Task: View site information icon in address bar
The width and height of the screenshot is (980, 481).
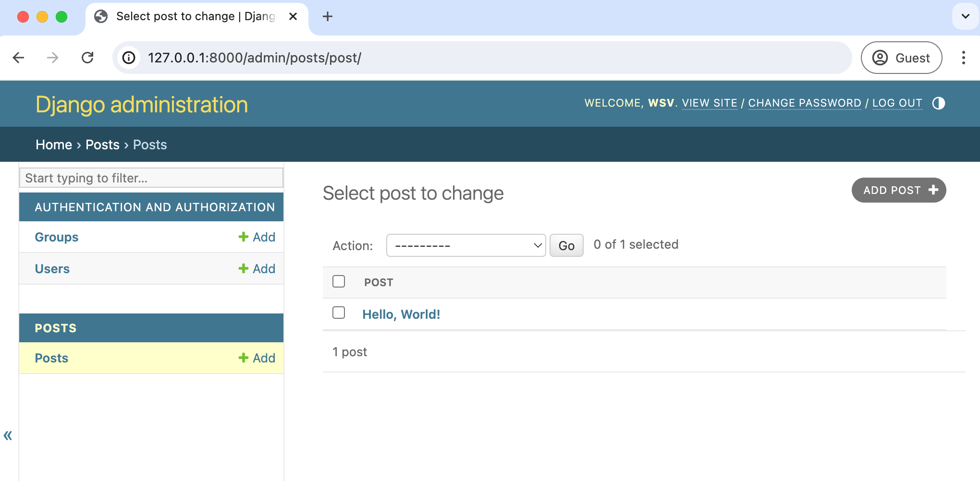Action: 129,58
